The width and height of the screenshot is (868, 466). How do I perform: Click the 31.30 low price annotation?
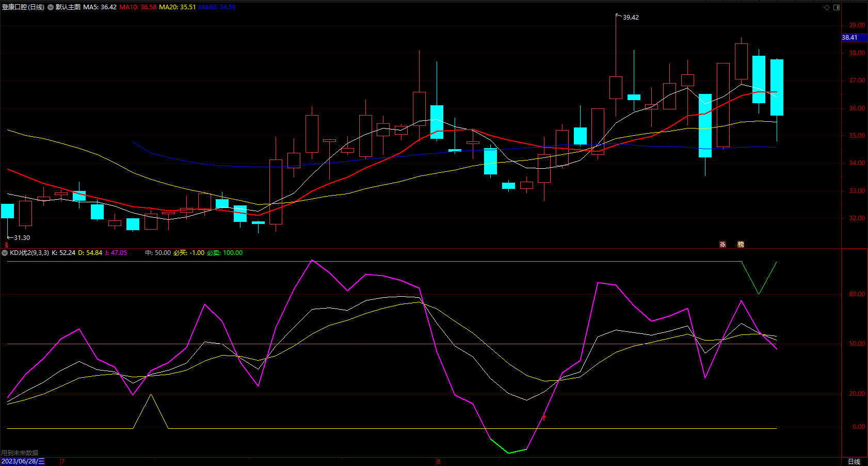coord(22,238)
